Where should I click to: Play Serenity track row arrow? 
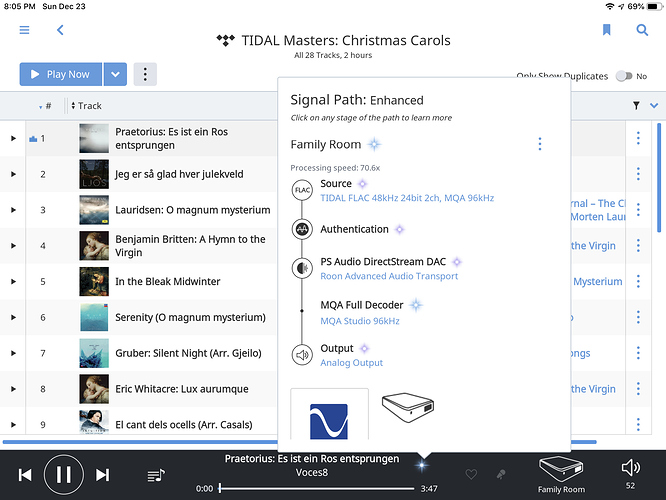tap(13, 317)
